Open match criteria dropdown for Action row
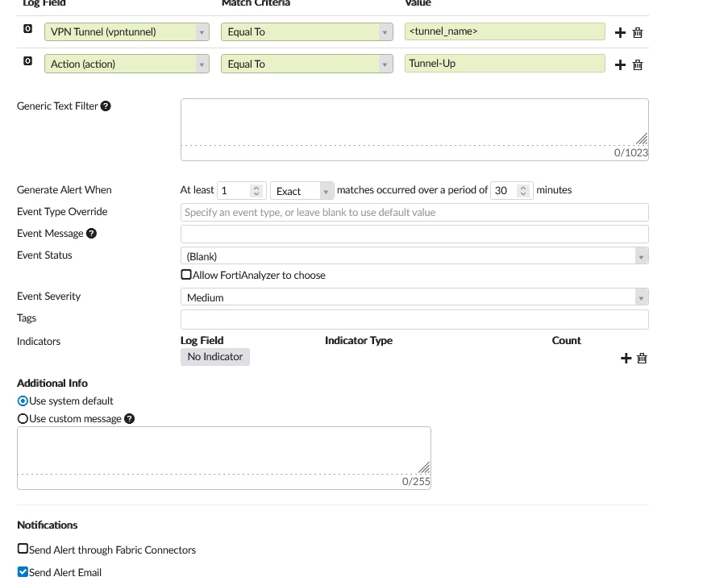The image size is (728, 581). click(x=307, y=64)
